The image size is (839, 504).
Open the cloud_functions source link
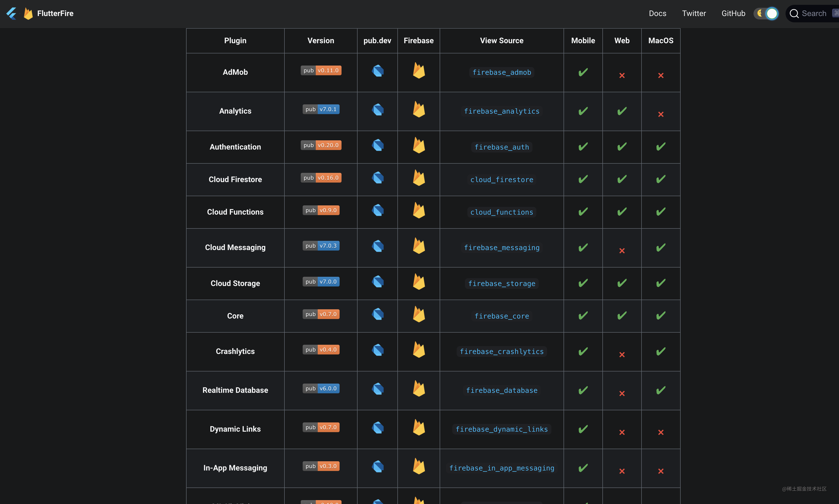[x=502, y=212]
